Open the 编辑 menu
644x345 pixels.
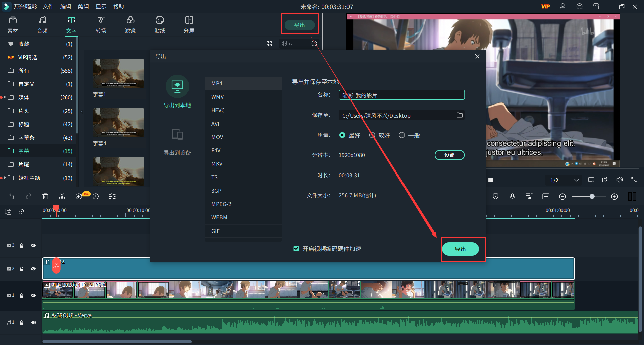click(66, 7)
